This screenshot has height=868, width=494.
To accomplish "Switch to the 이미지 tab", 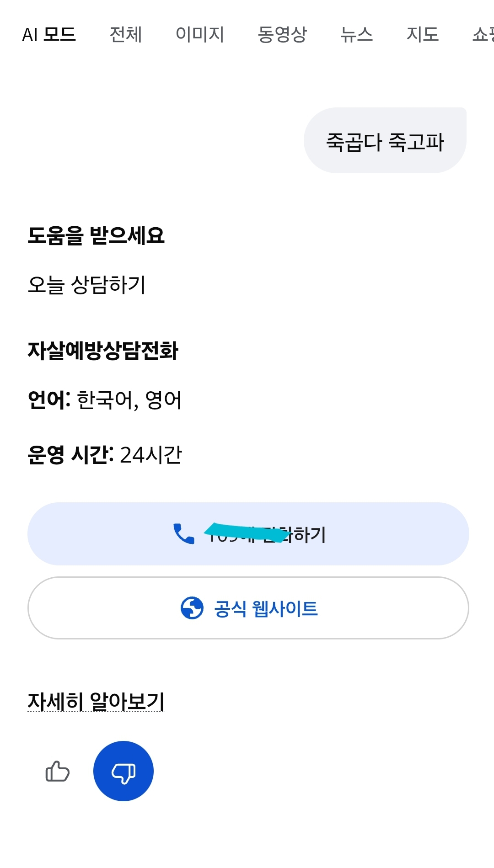I will [x=200, y=34].
